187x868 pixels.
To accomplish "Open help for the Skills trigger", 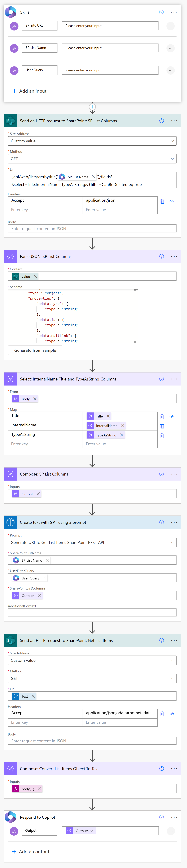I will pyautogui.click(x=161, y=12).
